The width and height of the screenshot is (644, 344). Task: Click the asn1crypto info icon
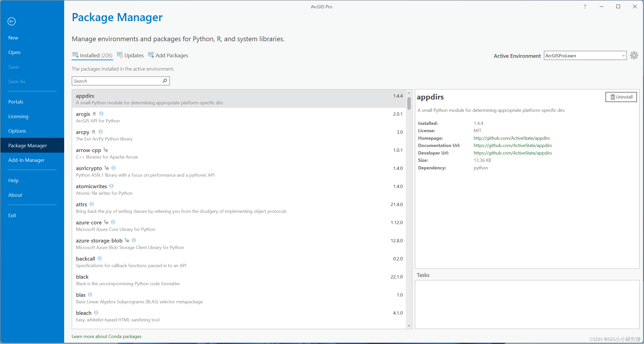(112, 168)
